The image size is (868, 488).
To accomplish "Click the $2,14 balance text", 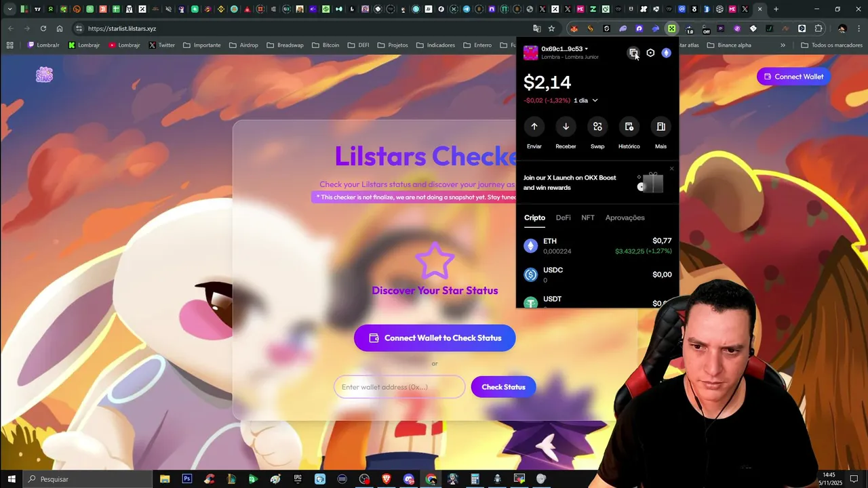I will pos(547,83).
